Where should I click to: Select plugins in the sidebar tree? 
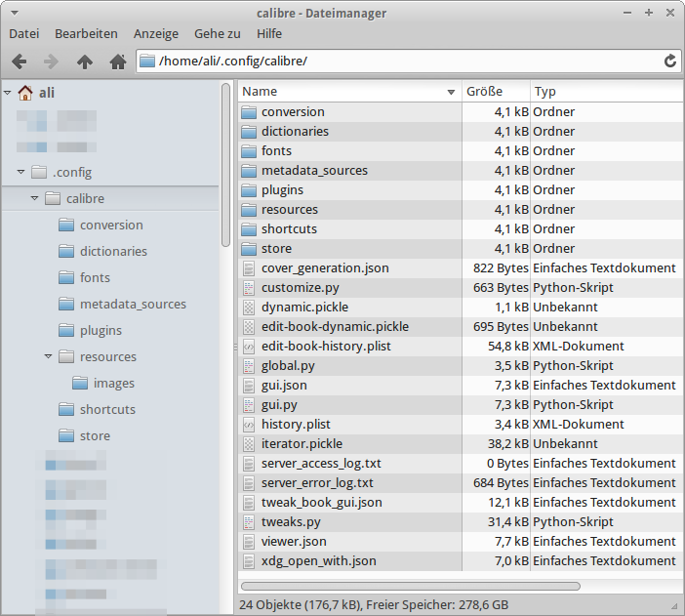tap(101, 331)
